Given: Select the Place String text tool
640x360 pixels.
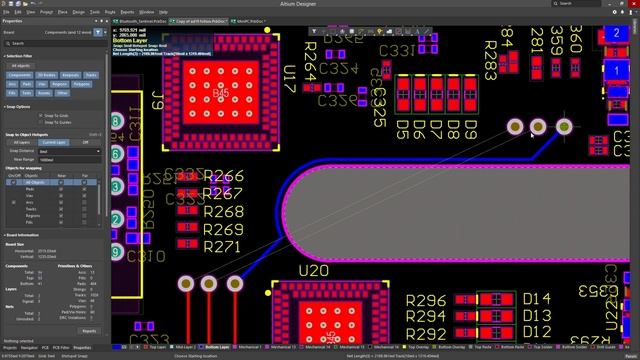Looking at the screenshot, I should coord(417,31).
